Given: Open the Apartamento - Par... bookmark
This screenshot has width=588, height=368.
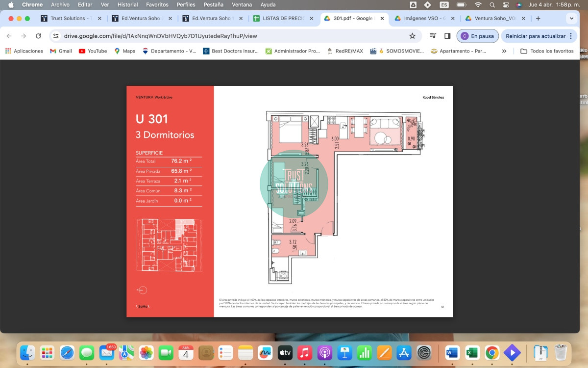Looking at the screenshot, I should coord(458,51).
